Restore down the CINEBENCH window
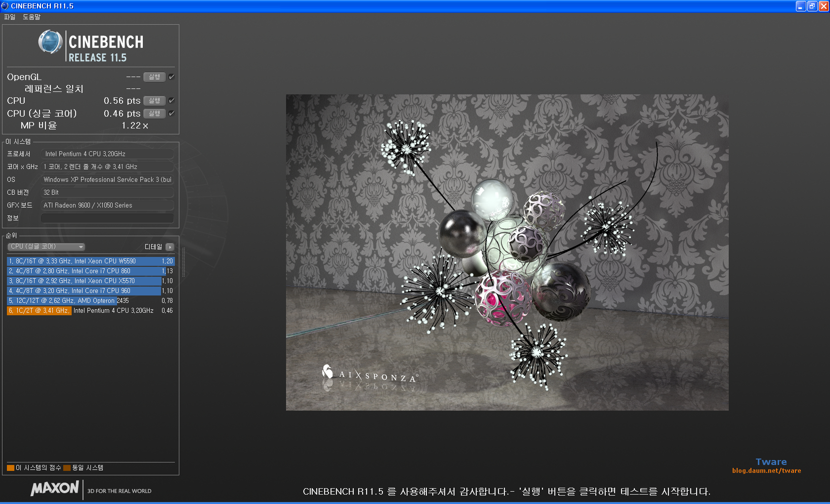The image size is (830, 504). (812, 6)
